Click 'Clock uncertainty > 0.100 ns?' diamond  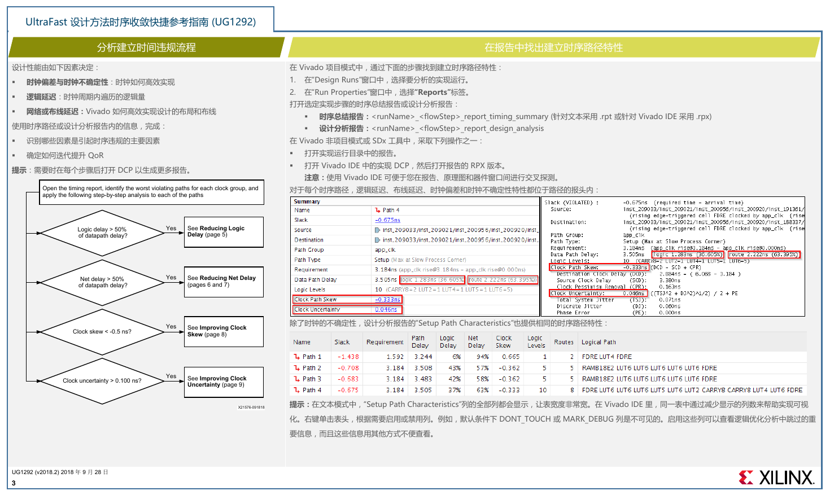(x=102, y=381)
